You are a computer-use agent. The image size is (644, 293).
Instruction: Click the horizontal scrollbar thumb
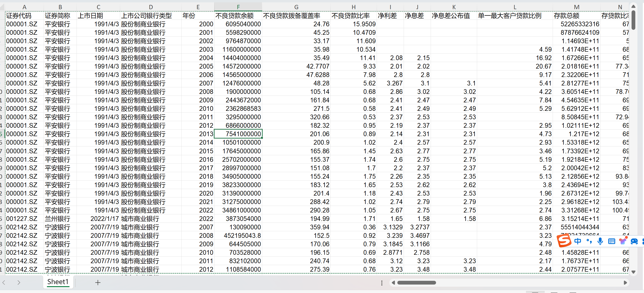pos(417,282)
